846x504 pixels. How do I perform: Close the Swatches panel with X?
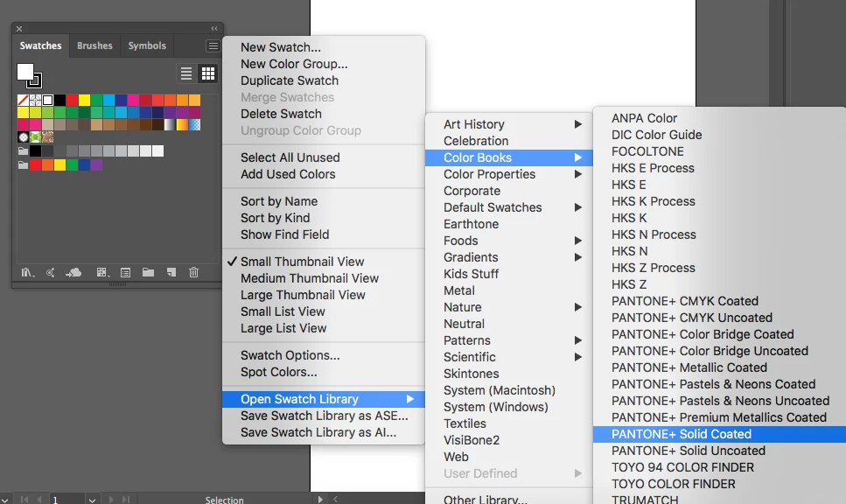point(19,29)
